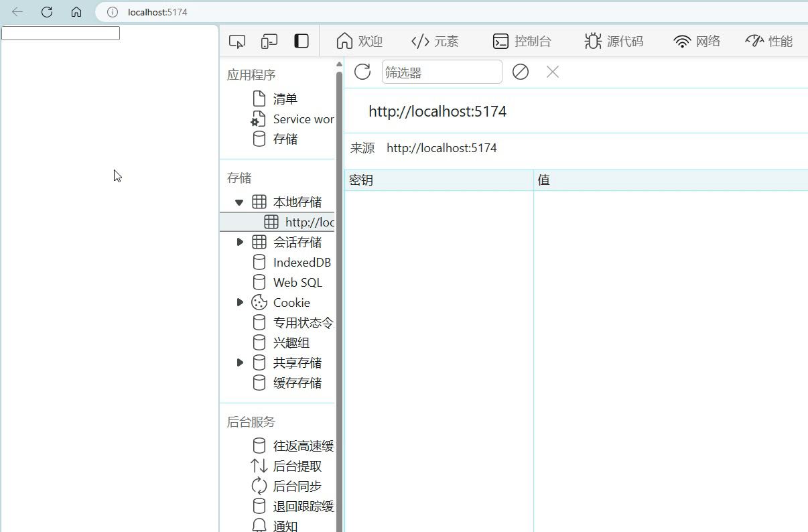This screenshot has width=808, height=532.
Task: Click the 筛选器 filter input field
Action: click(442, 72)
